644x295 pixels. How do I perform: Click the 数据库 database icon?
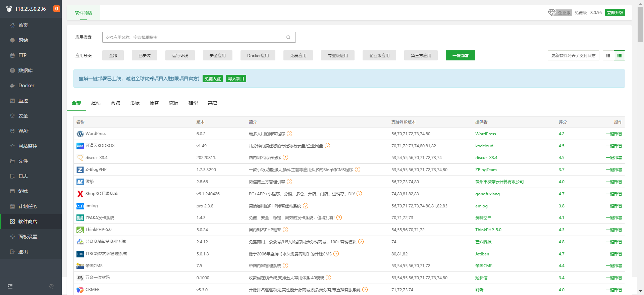click(12, 70)
